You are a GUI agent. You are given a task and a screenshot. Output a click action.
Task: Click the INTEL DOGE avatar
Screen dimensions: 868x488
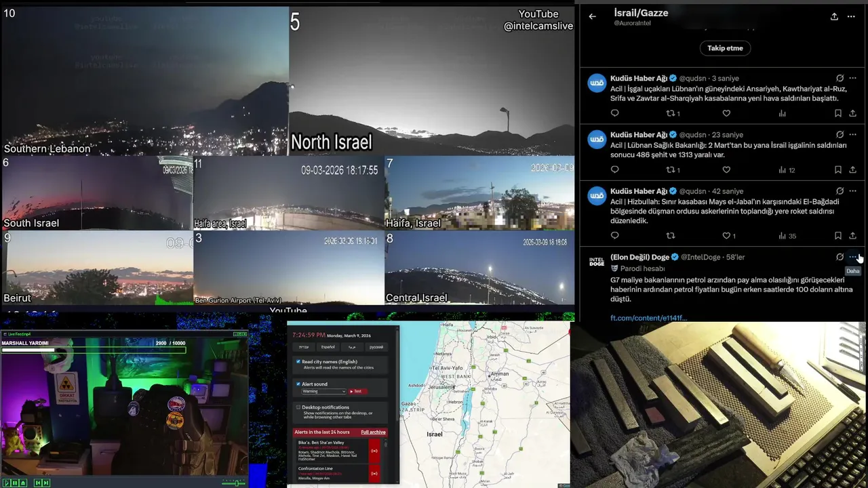[597, 262]
